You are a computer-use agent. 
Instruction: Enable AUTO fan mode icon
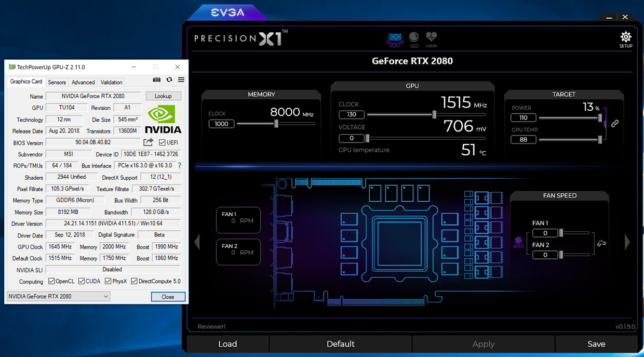[x=518, y=243]
